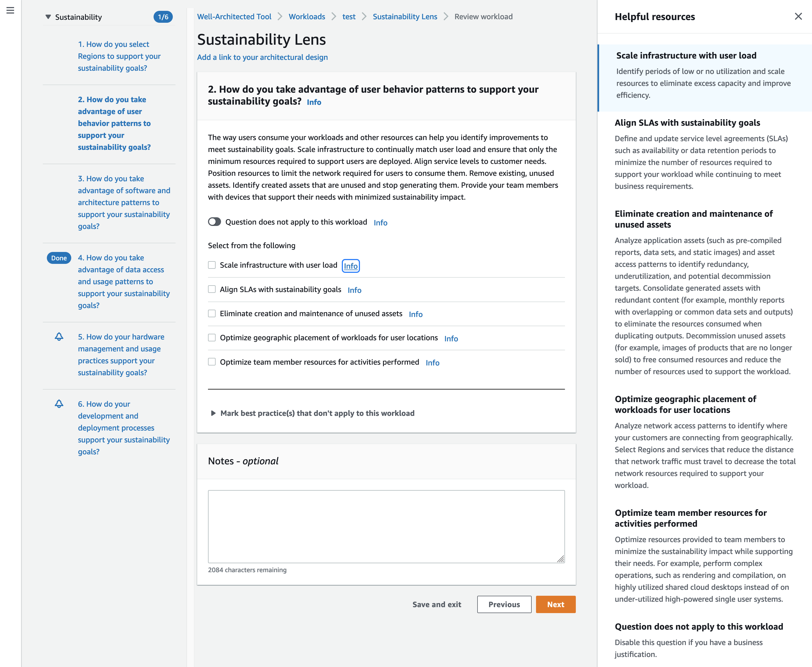Click the bell icon beside question 5
Screen dimensions: 812x667
[x=59, y=336]
